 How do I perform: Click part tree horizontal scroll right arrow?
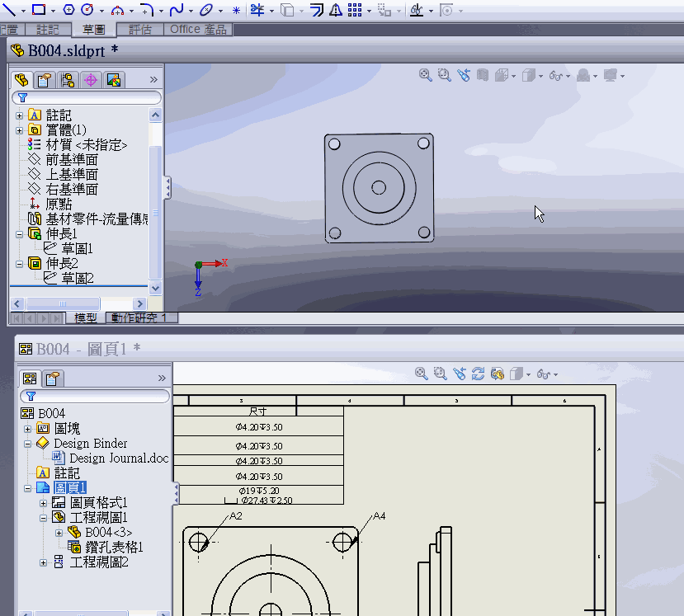(139, 303)
